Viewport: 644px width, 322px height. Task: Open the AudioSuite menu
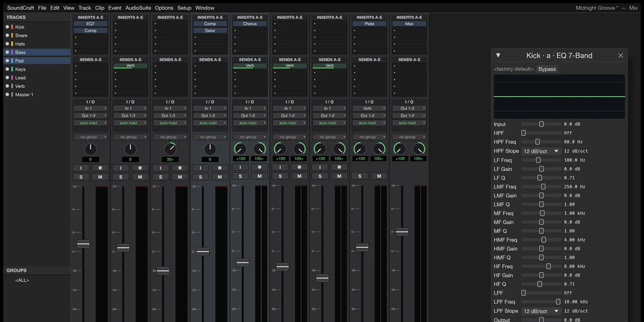(138, 8)
